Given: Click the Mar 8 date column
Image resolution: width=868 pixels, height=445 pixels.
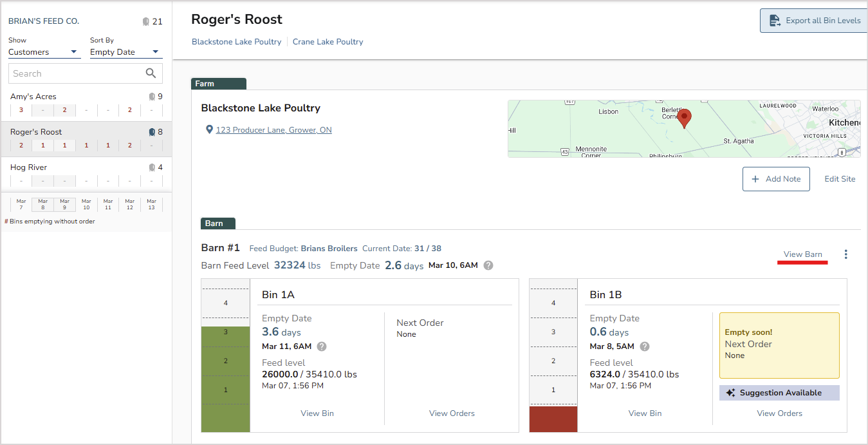Looking at the screenshot, I should tap(43, 205).
